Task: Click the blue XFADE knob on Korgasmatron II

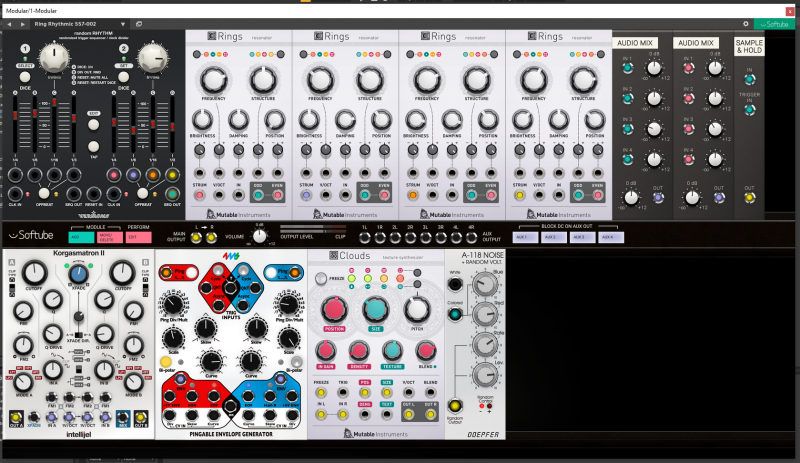Action: [x=78, y=274]
